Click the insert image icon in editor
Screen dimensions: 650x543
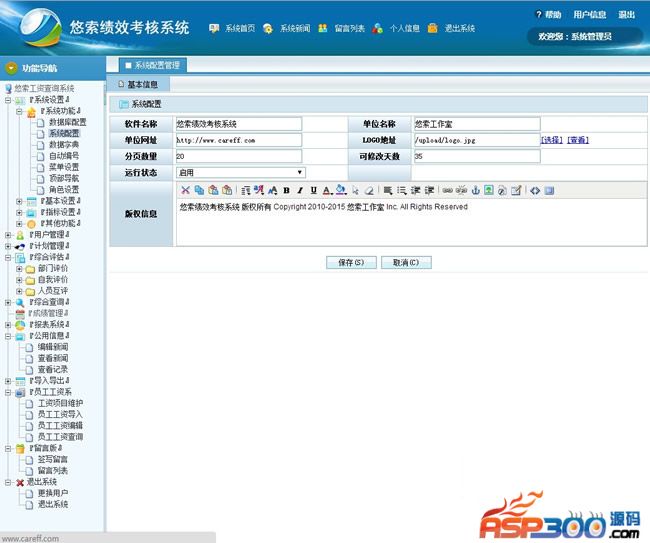(489, 191)
